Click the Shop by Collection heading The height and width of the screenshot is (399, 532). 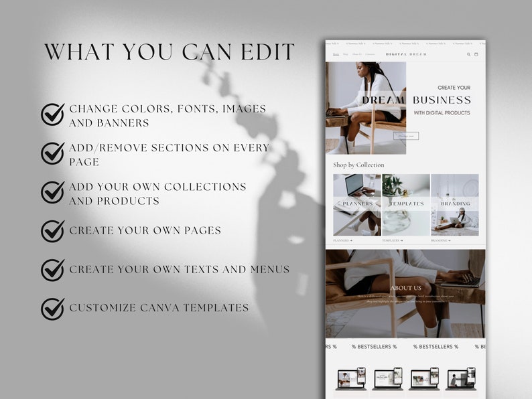(358, 165)
